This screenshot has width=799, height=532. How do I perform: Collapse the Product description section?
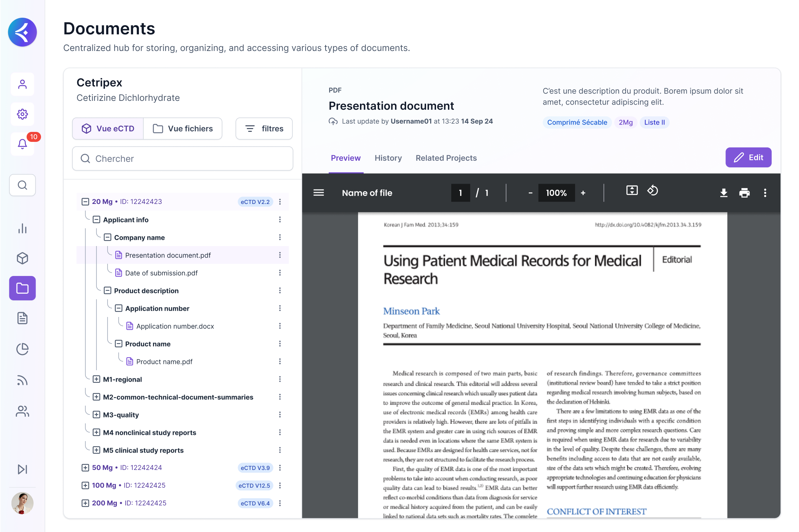tap(108, 290)
